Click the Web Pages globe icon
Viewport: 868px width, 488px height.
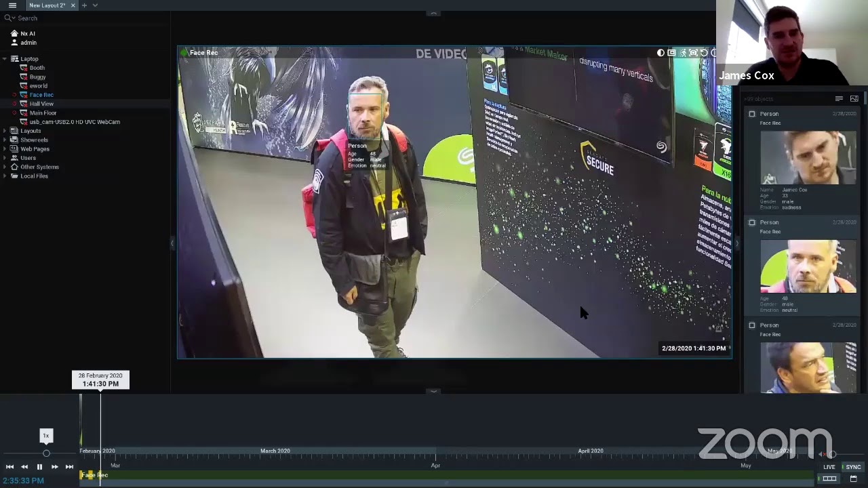tap(14, 149)
